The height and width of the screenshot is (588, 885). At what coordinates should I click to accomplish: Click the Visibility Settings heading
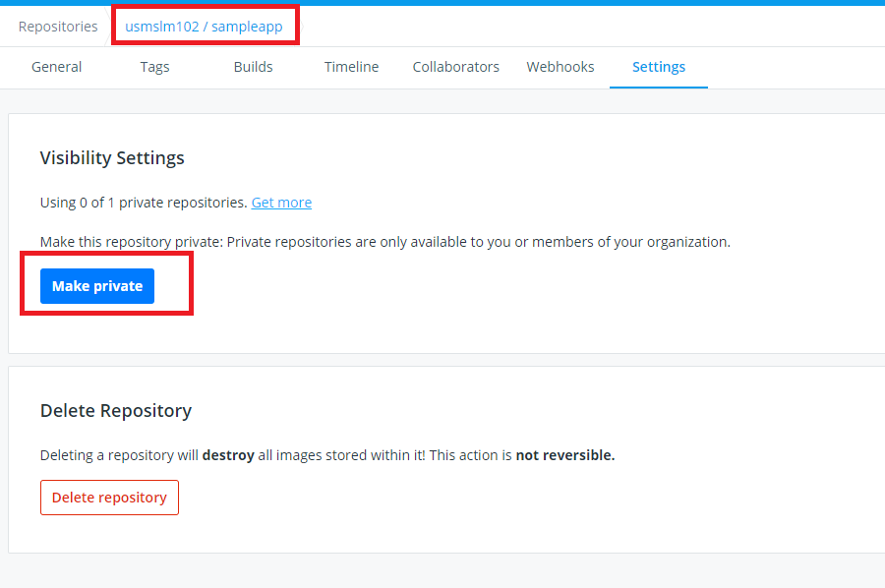point(112,158)
